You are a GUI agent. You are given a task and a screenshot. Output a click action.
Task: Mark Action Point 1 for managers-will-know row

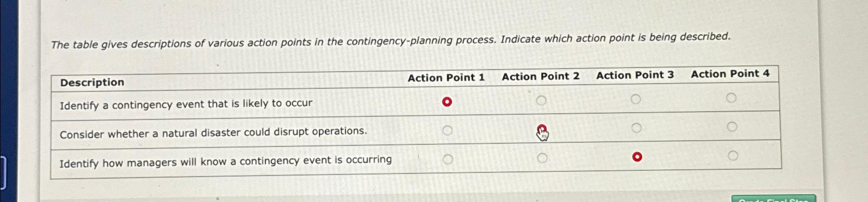pyautogui.click(x=448, y=159)
